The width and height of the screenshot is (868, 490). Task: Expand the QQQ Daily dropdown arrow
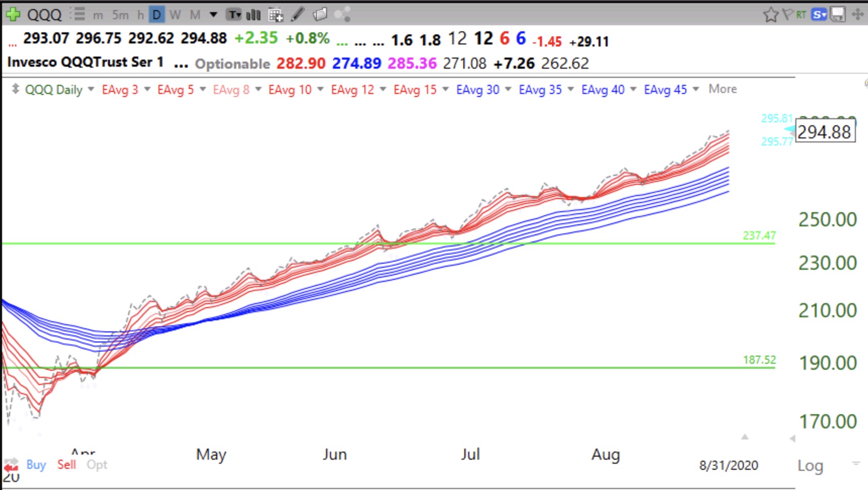(91, 89)
